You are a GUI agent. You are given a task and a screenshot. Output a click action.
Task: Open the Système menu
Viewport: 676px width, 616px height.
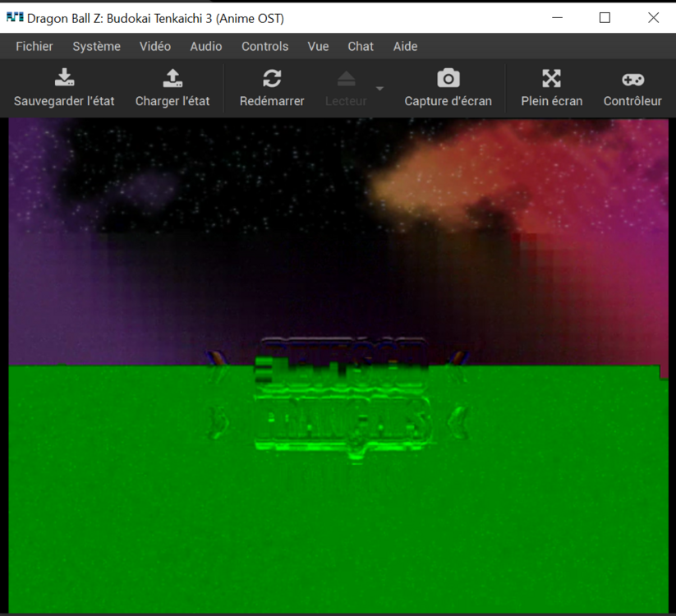coord(96,46)
